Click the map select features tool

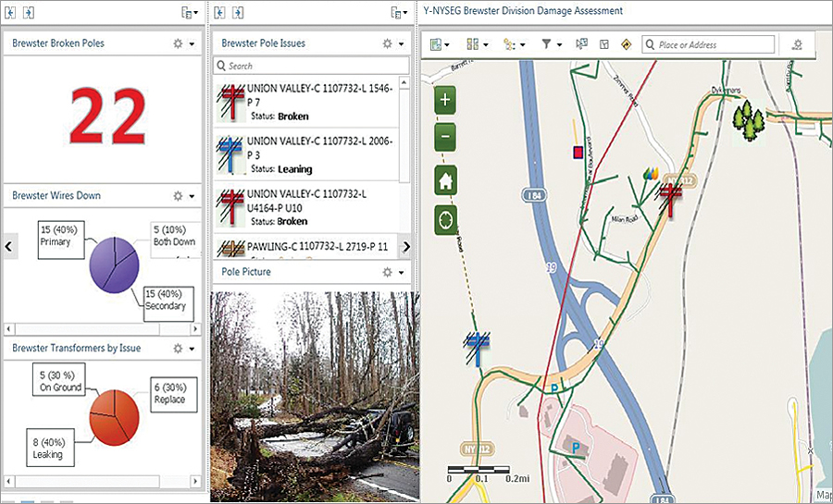tap(582, 44)
